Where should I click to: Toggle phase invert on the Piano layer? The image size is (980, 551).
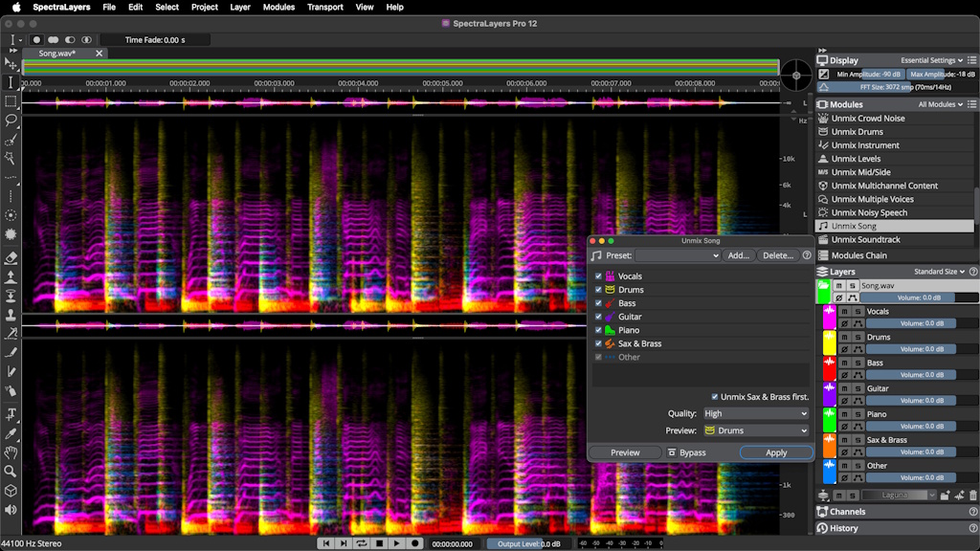click(844, 426)
